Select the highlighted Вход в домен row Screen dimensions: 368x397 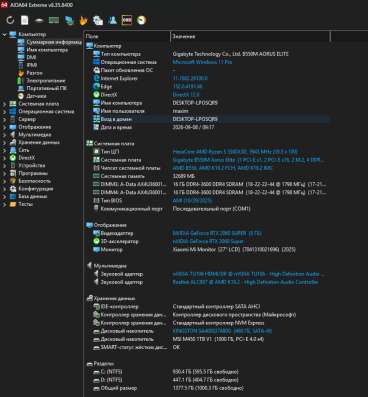pyautogui.click(x=210, y=119)
